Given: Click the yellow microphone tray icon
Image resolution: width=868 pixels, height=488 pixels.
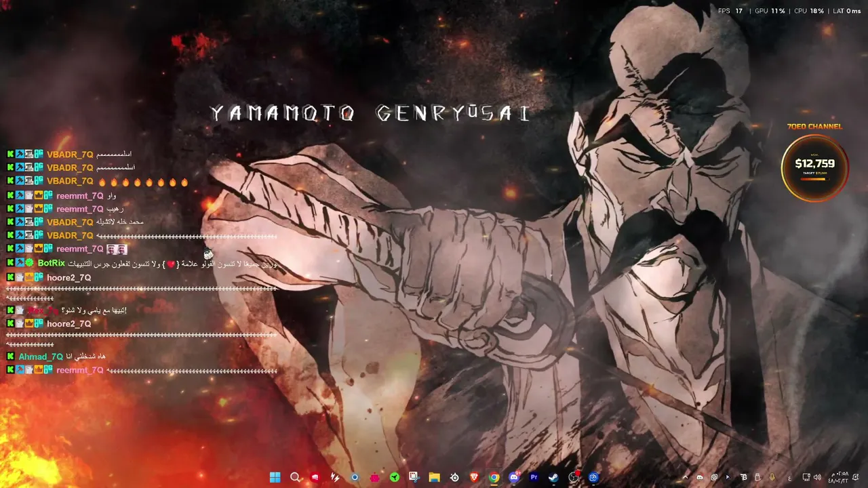Looking at the screenshot, I should point(772,477).
